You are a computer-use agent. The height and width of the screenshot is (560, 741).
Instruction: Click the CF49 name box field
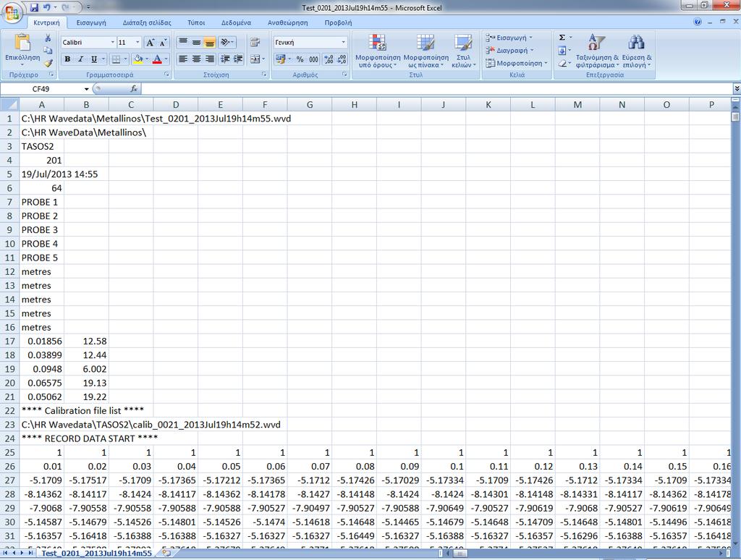pyautogui.click(x=41, y=89)
